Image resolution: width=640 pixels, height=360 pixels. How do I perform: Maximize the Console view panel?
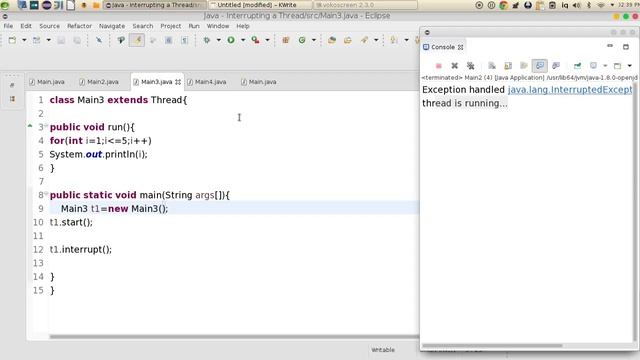point(626,47)
